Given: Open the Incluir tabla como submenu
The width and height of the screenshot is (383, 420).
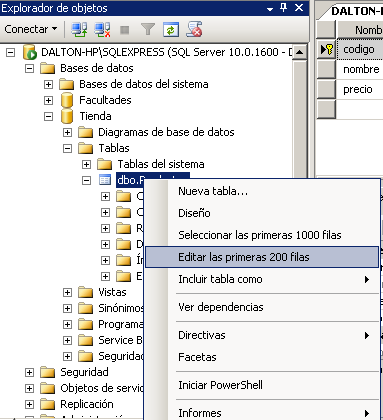Looking at the screenshot, I should point(262,279).
